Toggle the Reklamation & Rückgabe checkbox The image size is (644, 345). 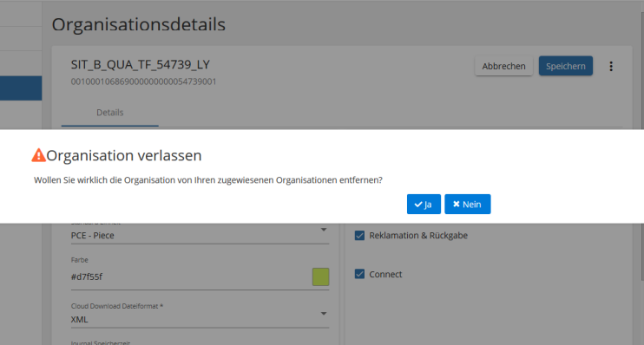tap(359, 236)
